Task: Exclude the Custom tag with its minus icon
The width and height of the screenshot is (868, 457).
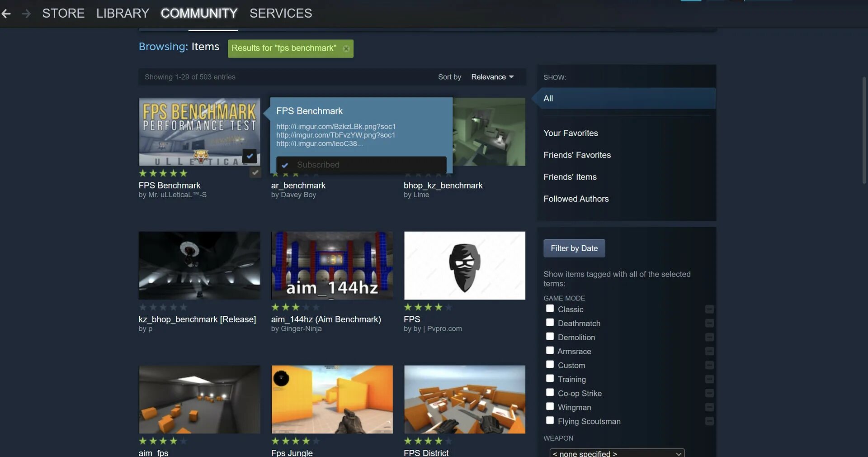Action: tap(709, 365)
